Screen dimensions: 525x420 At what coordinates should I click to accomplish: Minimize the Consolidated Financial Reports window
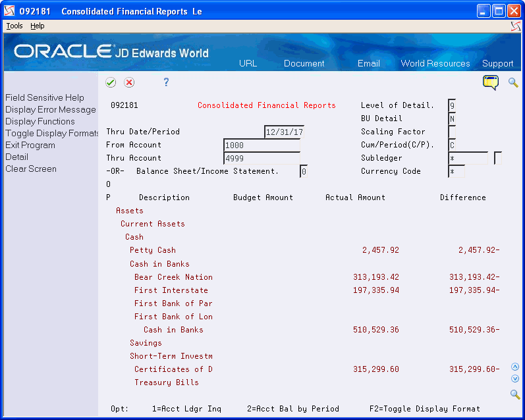[x=483, y=11]
